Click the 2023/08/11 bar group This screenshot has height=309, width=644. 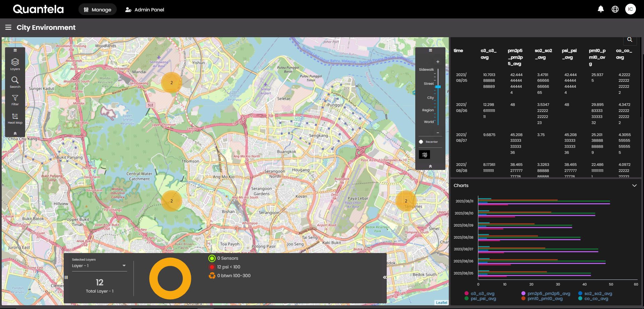pos(544,201)
